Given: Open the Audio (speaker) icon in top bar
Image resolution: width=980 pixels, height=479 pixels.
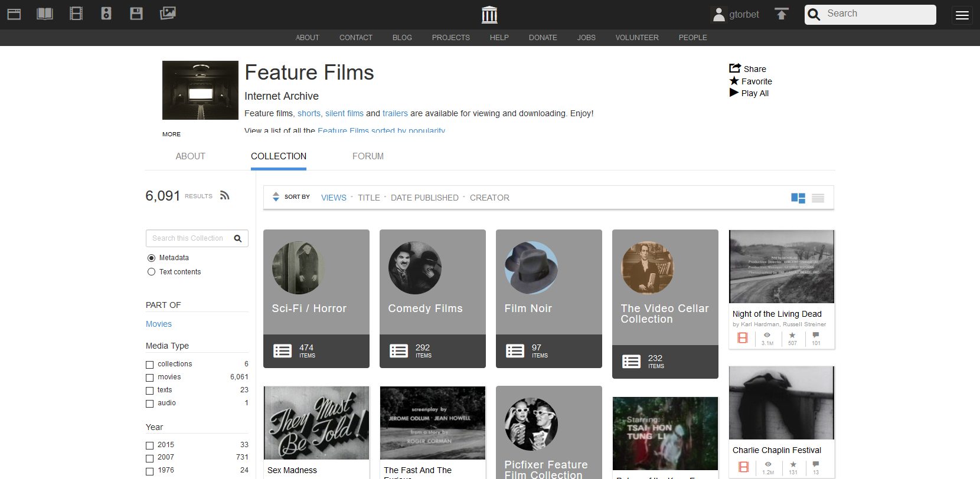Looking at the screenshot, I should (106, 14).
